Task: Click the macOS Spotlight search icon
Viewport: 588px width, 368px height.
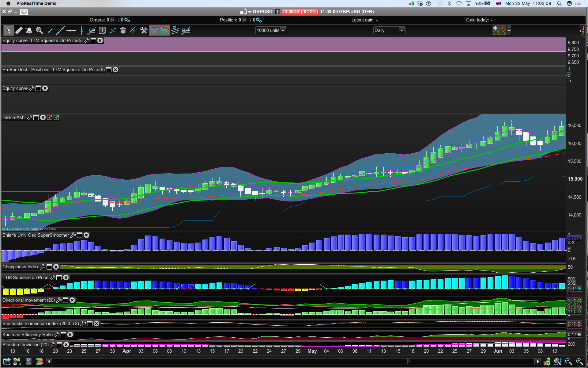Action: 559,3
